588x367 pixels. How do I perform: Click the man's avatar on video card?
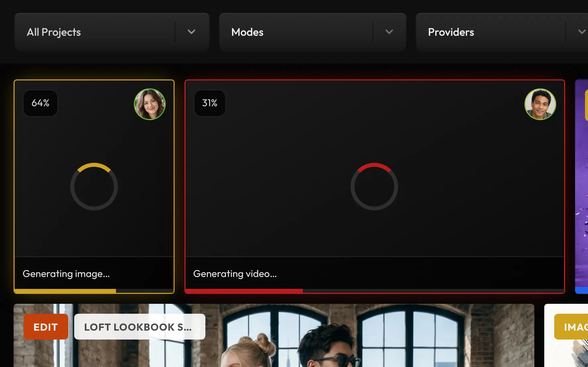(x=540, y=104)
